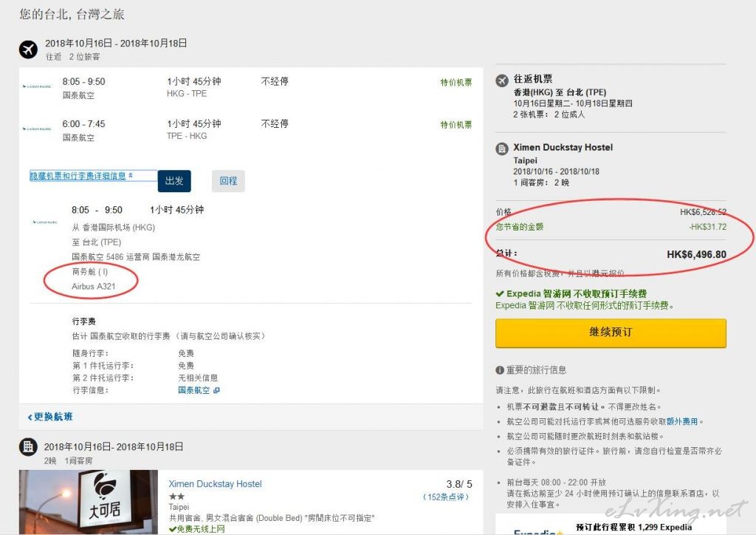
Task: Switch to the 回程 tab
Action: pos(229,181)
